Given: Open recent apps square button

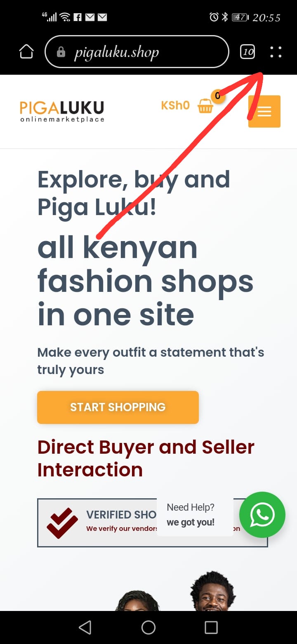Looking at the screenshot, I should 211,627.
